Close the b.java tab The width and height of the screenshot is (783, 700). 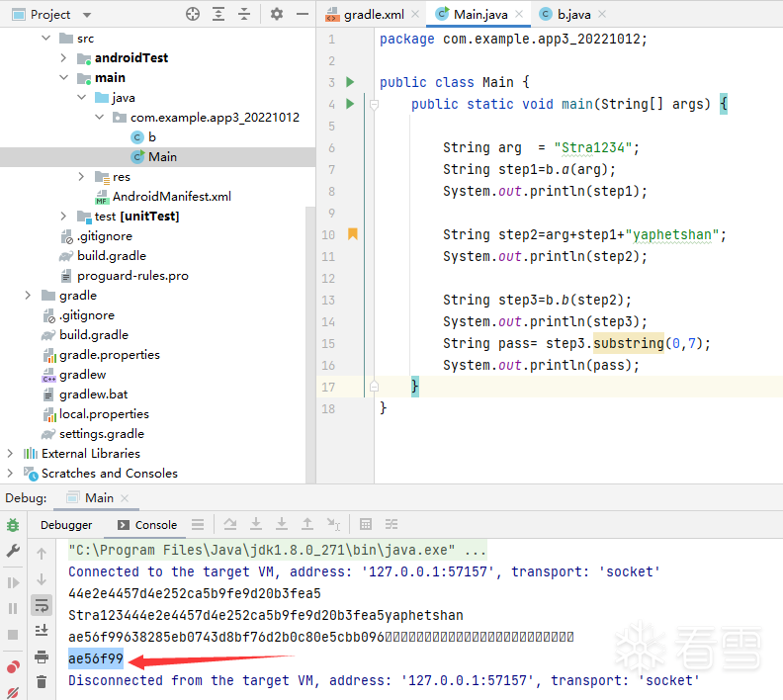pos(602,14)
